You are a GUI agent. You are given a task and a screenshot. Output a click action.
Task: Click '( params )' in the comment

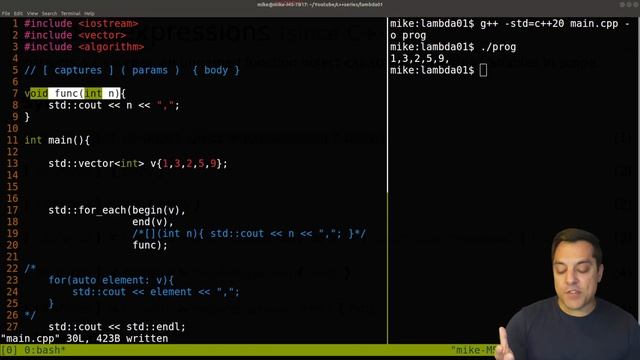click(150, 70)
